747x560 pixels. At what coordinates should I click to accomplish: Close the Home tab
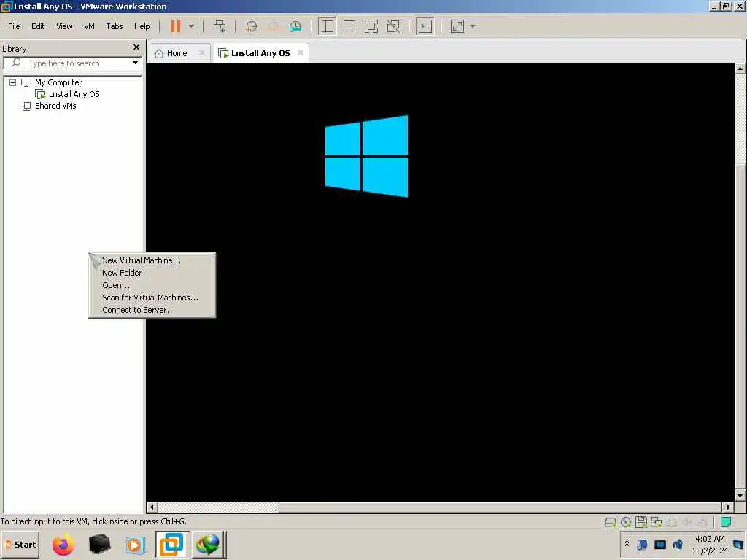201,52
